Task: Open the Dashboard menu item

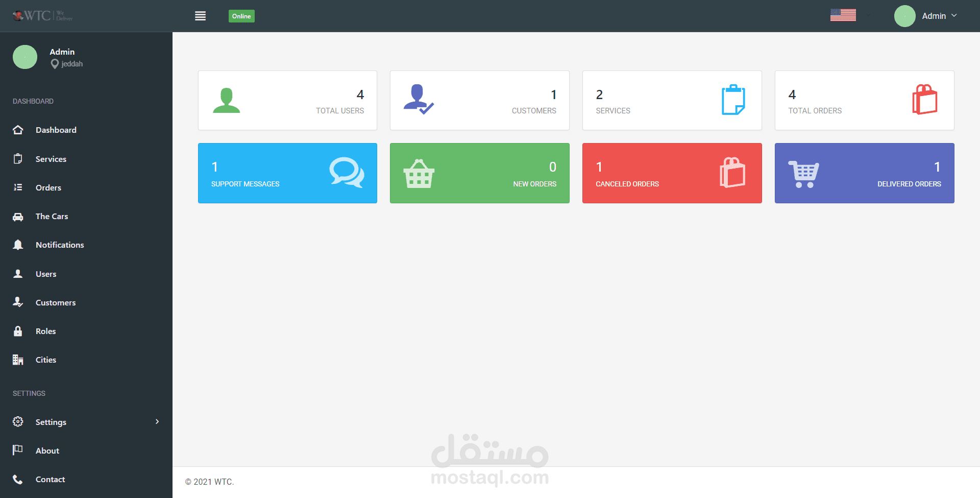Action: (x=56, y=130)
